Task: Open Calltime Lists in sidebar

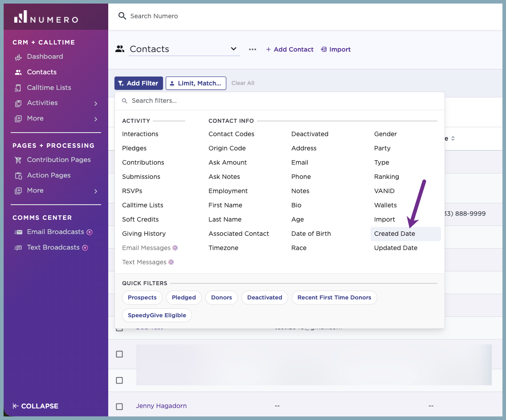Action: coord(49,88)
